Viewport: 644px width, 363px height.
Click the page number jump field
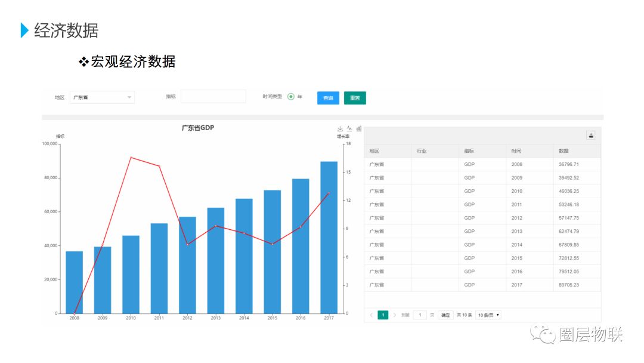(x=420, y=315)
